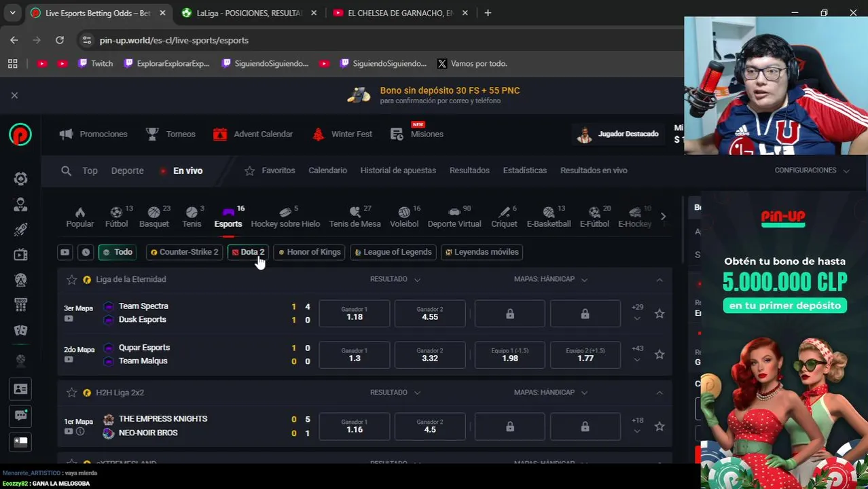868x489 pixels.
Task: Open the Voleibol category
Action: click(x=404, y=217)
